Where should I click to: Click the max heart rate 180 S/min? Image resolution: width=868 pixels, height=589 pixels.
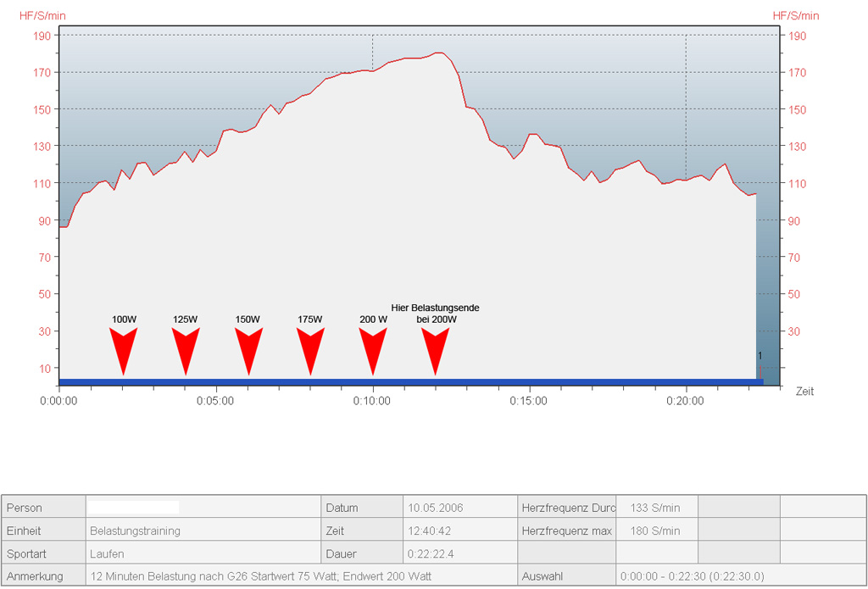pyautogui.click(x=655, y=531)
